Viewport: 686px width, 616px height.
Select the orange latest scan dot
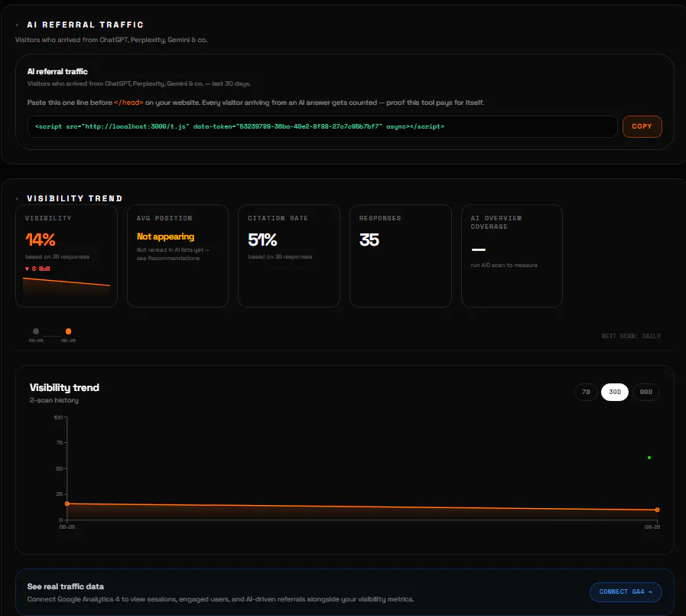(x=68, y=331)
